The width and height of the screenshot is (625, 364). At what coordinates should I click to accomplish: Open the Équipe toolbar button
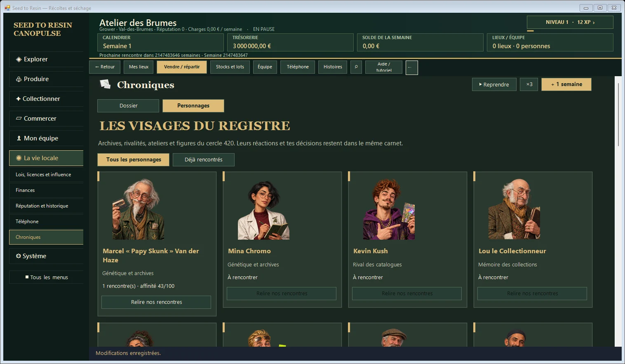[265, 67]
